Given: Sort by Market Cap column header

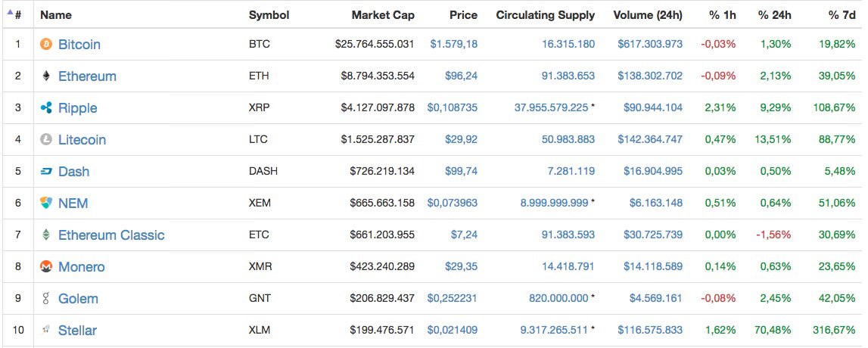Looking at the screenshot, I should tap(382, 15).
